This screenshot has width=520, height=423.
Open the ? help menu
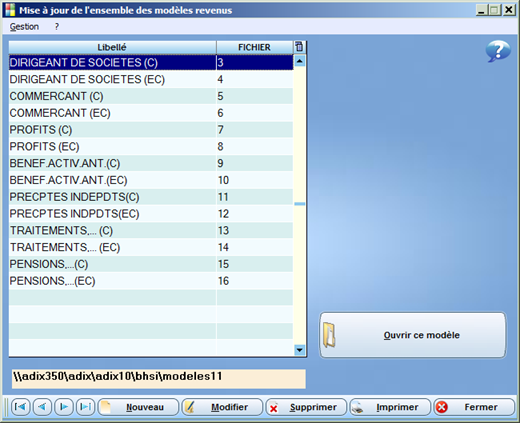point(57,26)
